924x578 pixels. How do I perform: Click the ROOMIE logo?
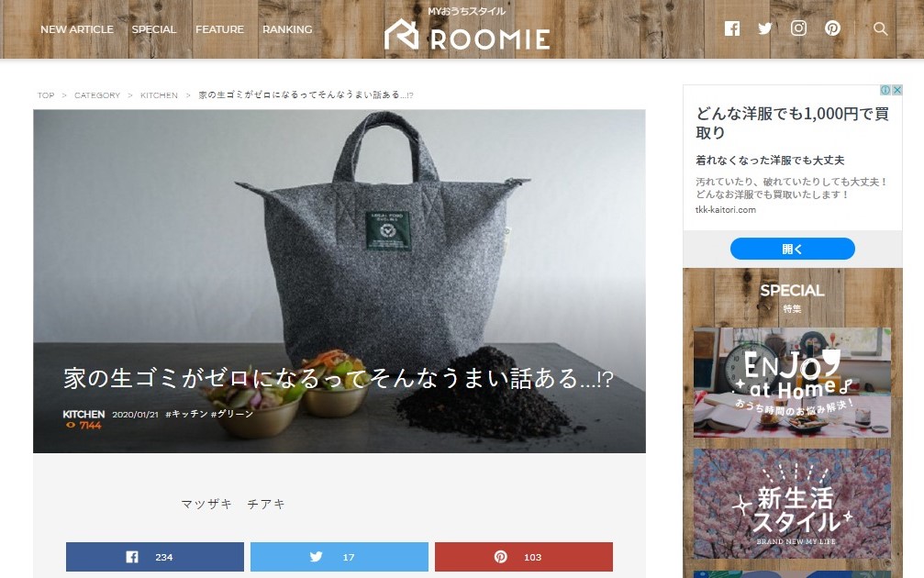pos(467,28)
